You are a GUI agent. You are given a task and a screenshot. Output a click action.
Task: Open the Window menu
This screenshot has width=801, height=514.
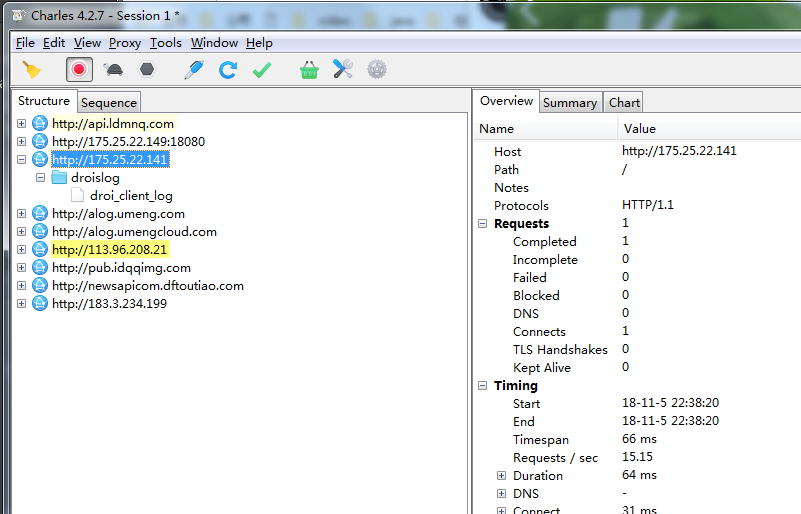tap(214, 43)
